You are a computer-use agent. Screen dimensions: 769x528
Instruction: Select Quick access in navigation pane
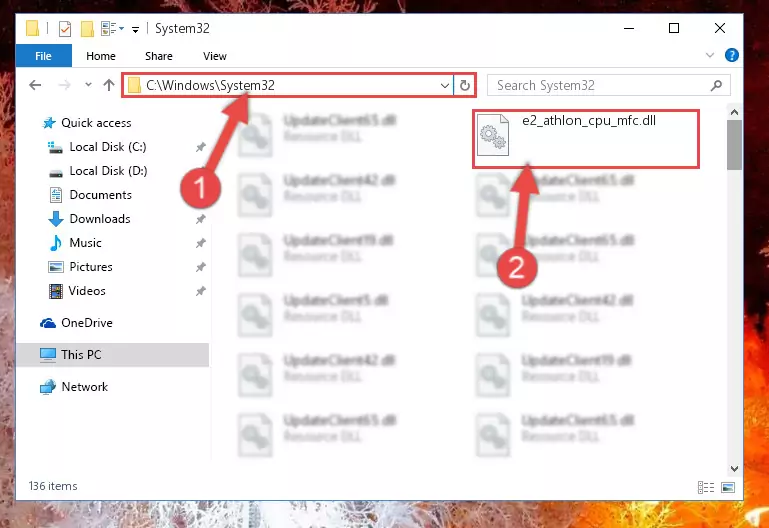click(x=96, y=123)
